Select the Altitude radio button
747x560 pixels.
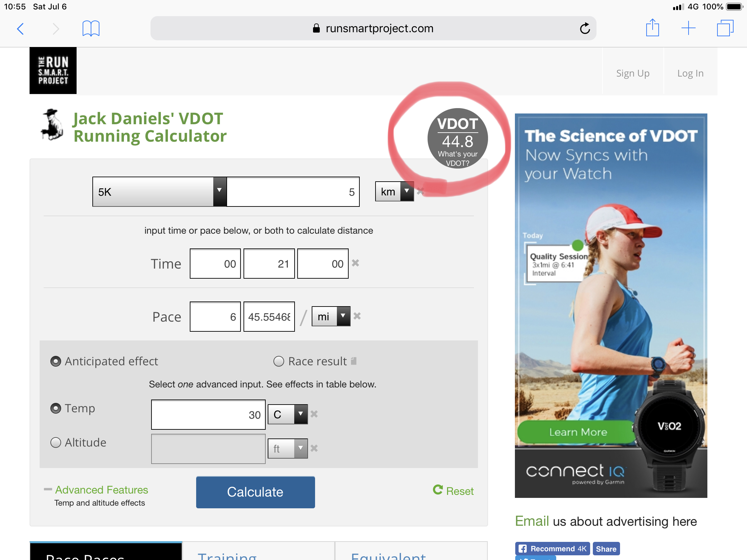56,442
